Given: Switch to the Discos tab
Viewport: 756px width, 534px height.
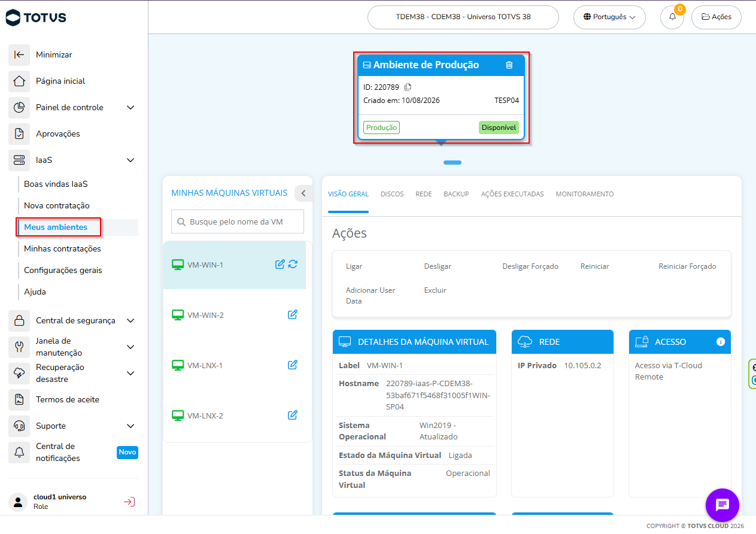Looking at the screenshot, I should [392, 194].
